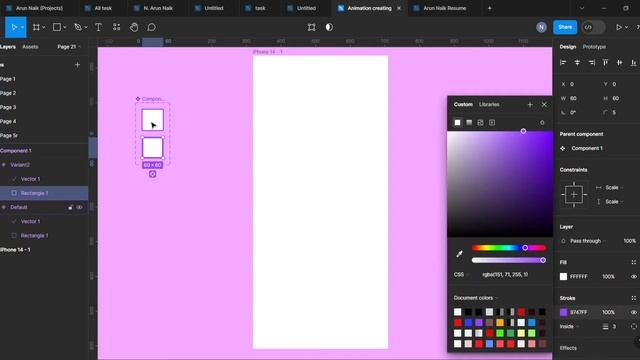Click the Present play icon
The image size is (640, 360).
point(619,27)
